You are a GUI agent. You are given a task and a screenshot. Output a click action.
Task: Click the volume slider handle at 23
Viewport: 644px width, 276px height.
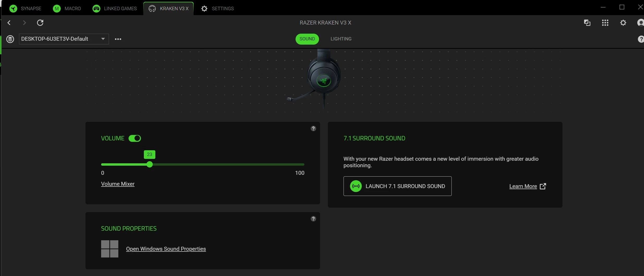click(150, 164)
